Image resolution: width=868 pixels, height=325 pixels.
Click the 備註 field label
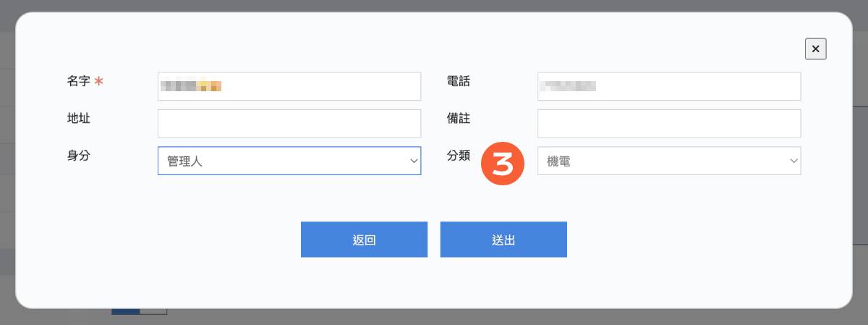pyautogui.click(x=459, y=118)
